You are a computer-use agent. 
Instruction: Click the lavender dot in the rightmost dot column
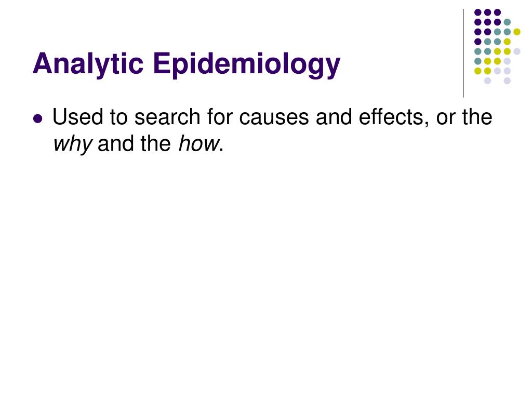pyautogui.click(x=517, y=51)
